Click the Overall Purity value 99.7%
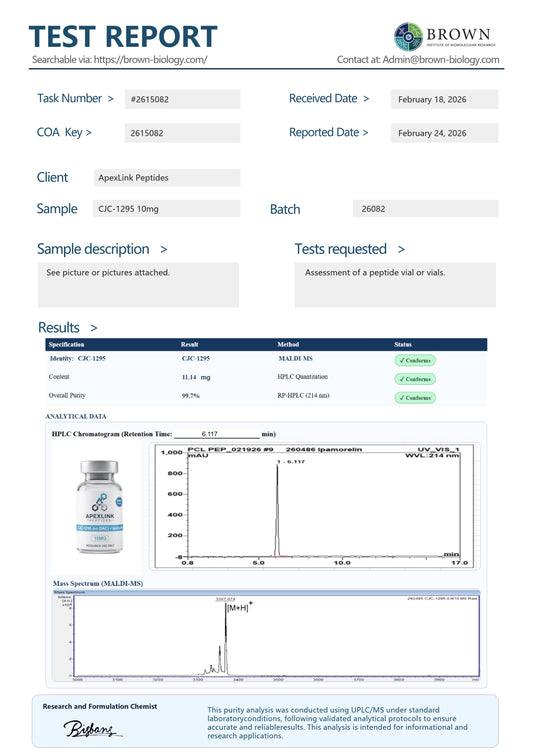533x754 pixels. point(190,396)
